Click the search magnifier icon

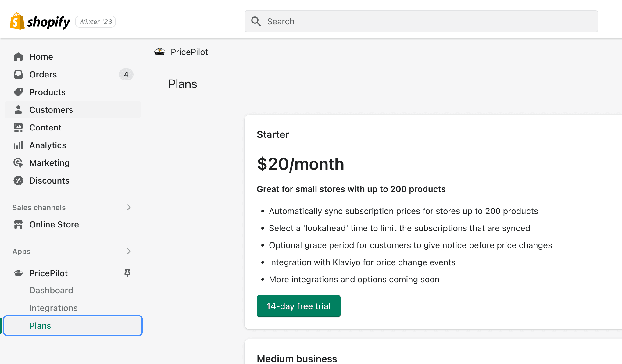click(x=256, y=21)
